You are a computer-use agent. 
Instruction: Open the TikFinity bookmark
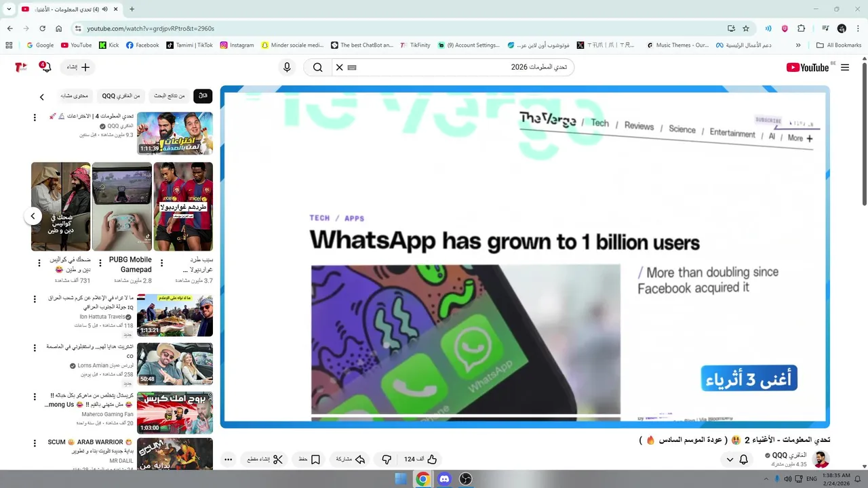pos(416,45)
